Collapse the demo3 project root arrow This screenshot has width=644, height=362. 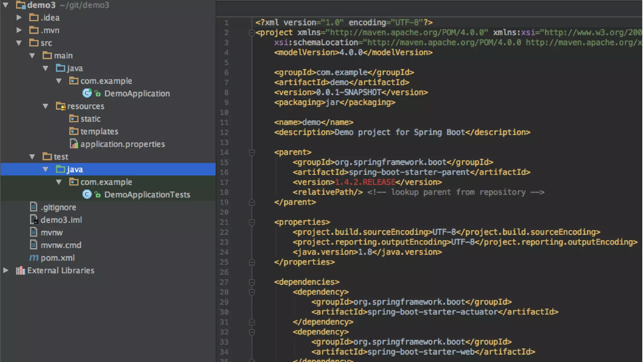point(6,5)
